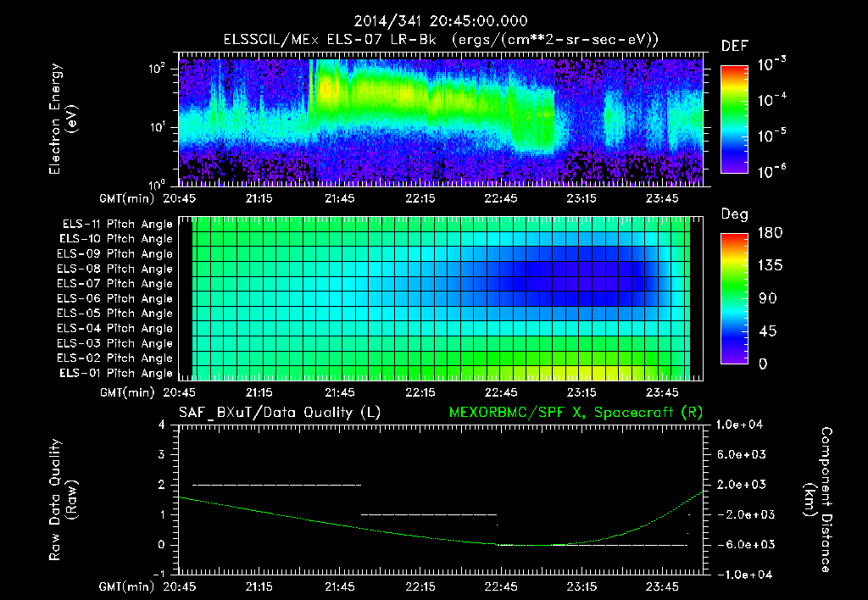The height and width of the screenshot is (600, 868).
Task: Select the ELSSCIL/MEx ELS-07 LR-Bk panel title
Action: 441,40
